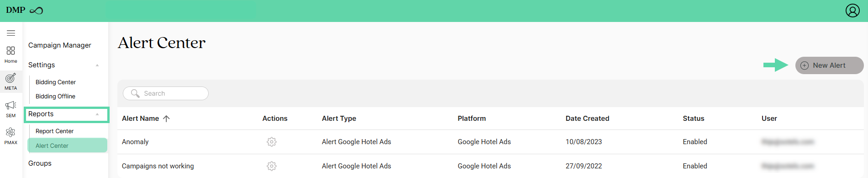Open gear actions for Anomaly alert
The image size is (868, 178).
272,142
